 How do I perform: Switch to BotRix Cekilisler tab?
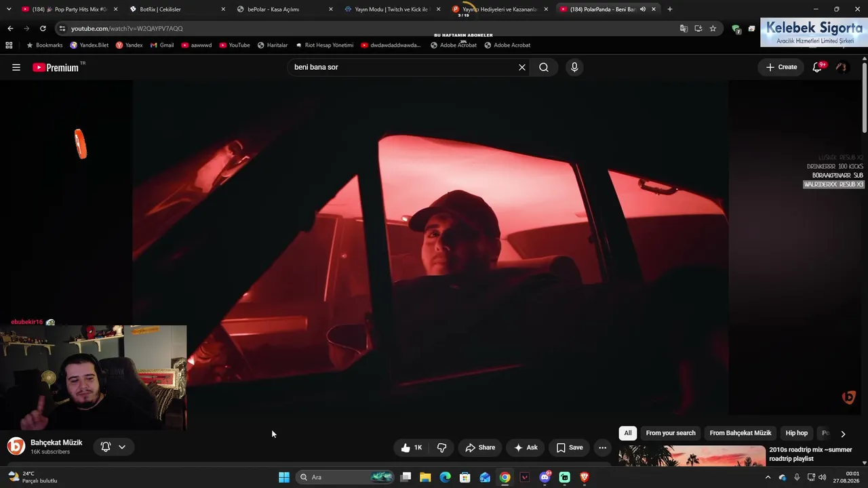click(178, 9)
